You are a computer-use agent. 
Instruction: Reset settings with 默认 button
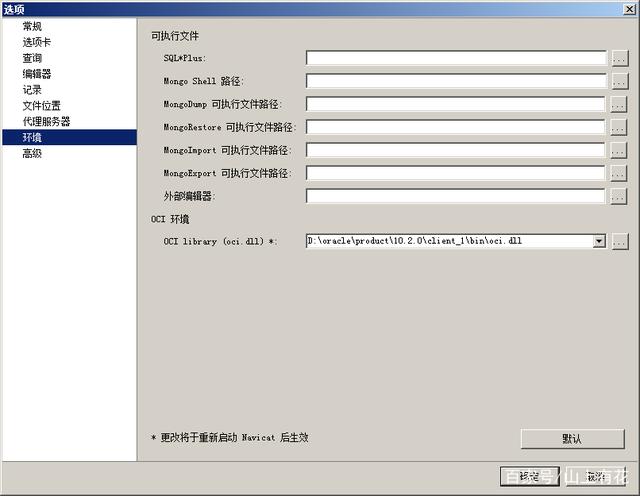tap(572, 439)
